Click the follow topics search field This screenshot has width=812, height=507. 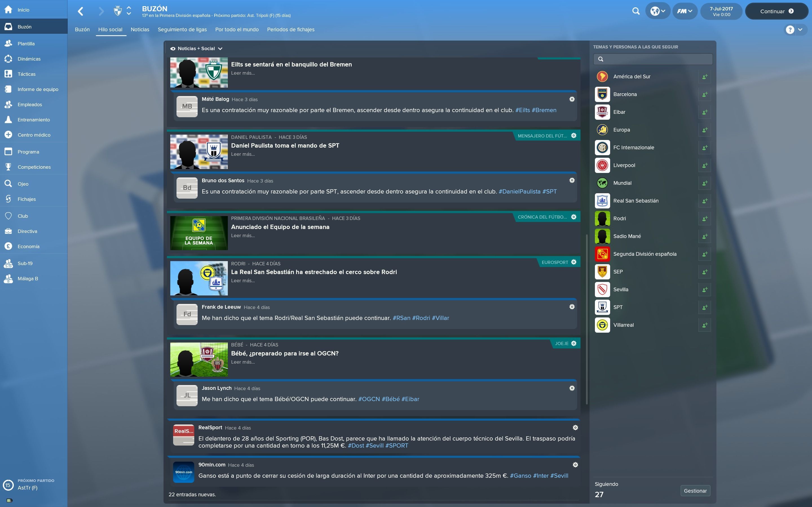(653, 59)
